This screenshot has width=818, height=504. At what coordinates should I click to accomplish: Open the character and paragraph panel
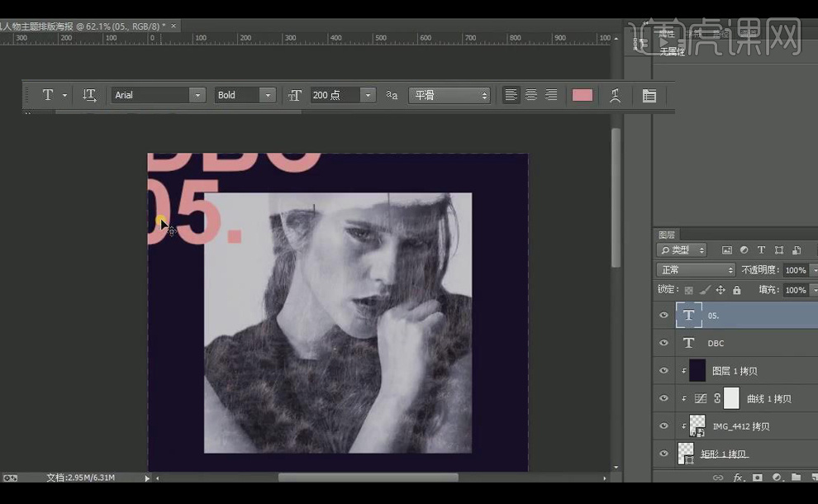click(x=649, y=95)
